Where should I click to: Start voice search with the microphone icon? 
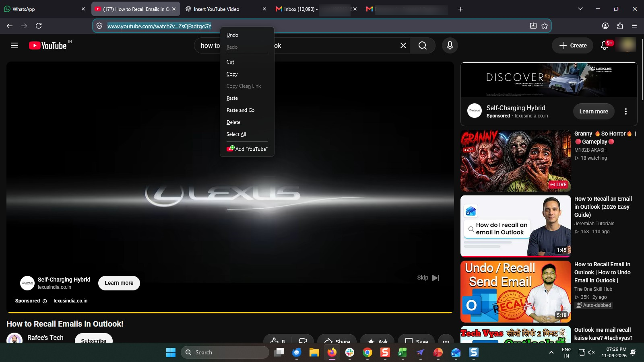(x=450, y=45)
